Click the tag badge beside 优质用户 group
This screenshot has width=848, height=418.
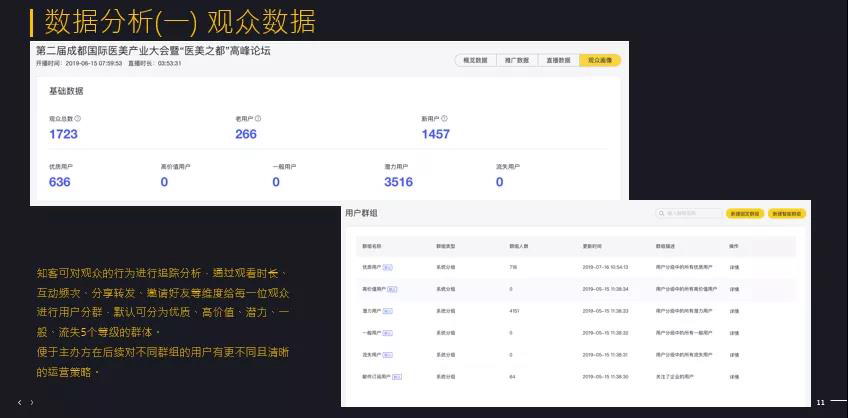[x=388, y=267]
